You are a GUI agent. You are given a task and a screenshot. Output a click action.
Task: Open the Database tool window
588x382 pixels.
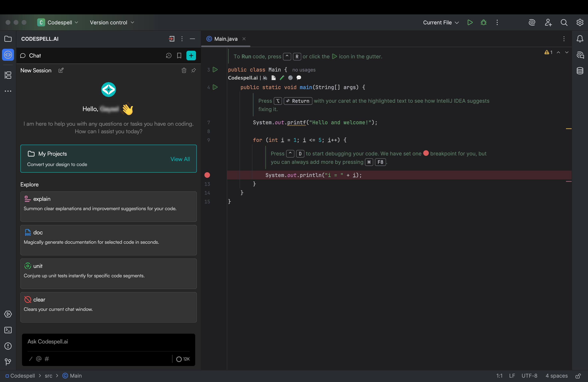coord(580,71)
